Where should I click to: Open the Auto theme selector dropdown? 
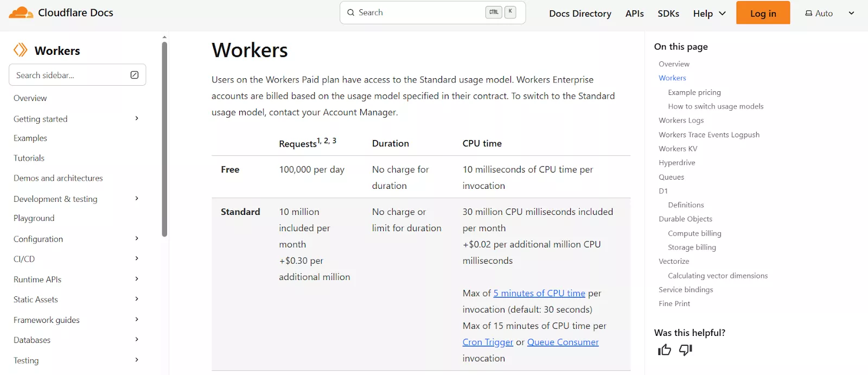851,13
